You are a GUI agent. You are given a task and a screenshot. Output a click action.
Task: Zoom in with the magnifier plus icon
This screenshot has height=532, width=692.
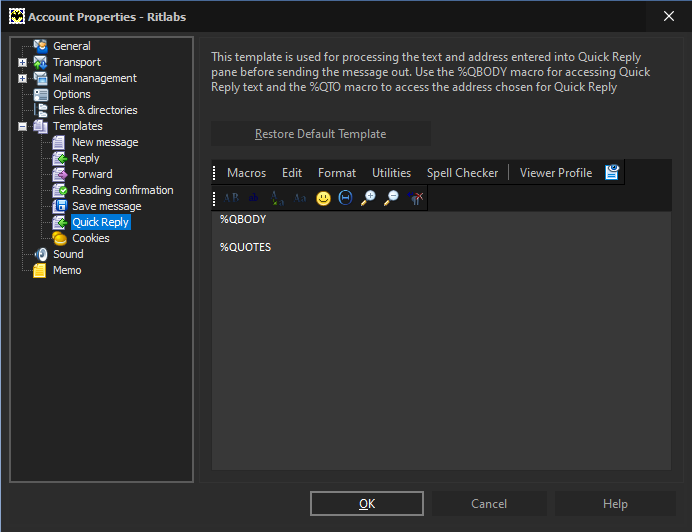368,198
